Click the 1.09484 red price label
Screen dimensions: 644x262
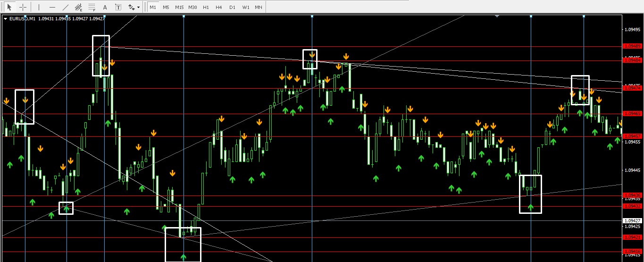tap(632, 60)
